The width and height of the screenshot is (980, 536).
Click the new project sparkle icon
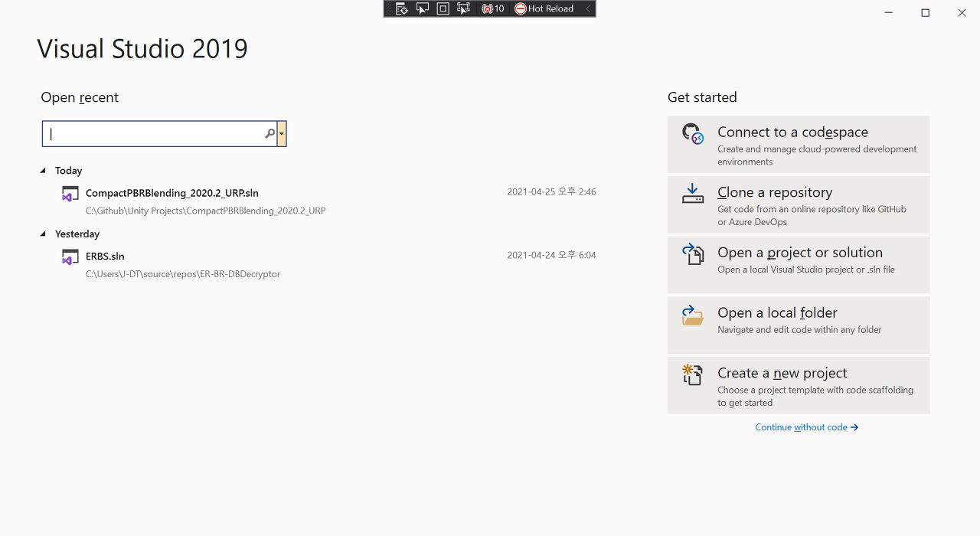692,374
